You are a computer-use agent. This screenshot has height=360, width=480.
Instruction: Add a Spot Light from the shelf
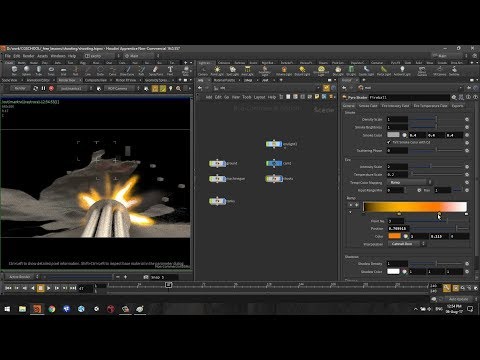pos(233,71)
